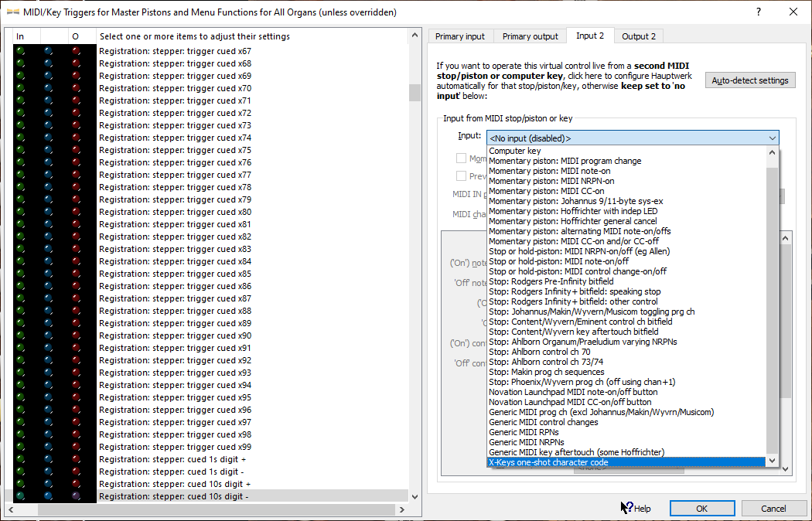This screenshot has height=521, width=812.
Task: Click green In indicator for trigger cued x70
Action: tap(20, 88)
